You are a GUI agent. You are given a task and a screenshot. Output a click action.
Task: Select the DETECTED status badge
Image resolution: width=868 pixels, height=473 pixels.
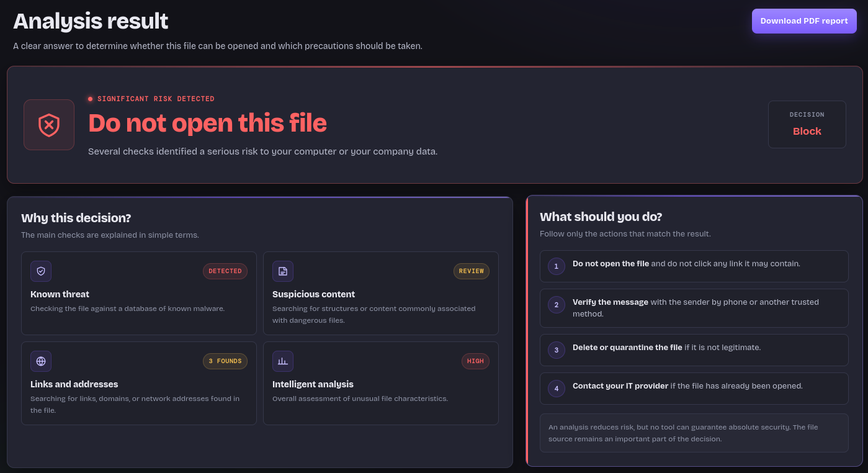click(x=225, y=271)
